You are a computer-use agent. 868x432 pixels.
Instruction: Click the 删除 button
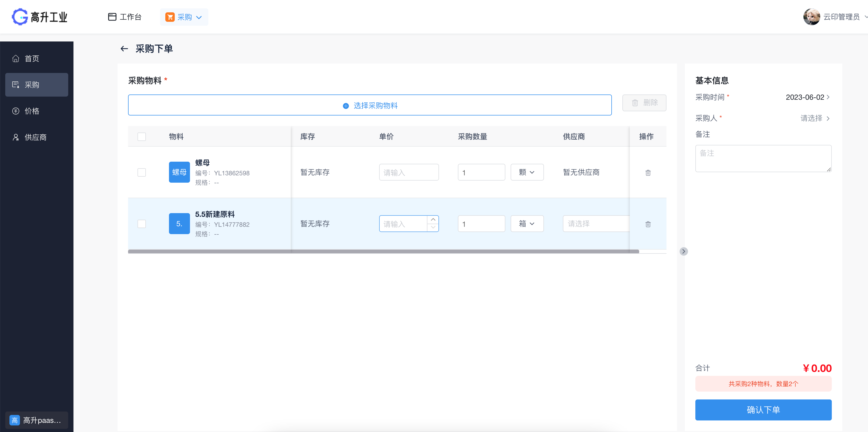pyautogui.click(x=644, y=103)
